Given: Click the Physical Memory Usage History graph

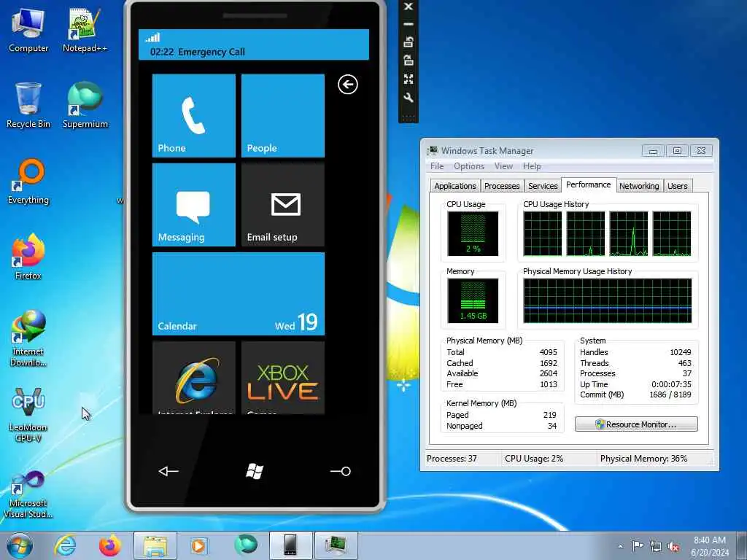Looking at the screenshot, I should [608, 301].
